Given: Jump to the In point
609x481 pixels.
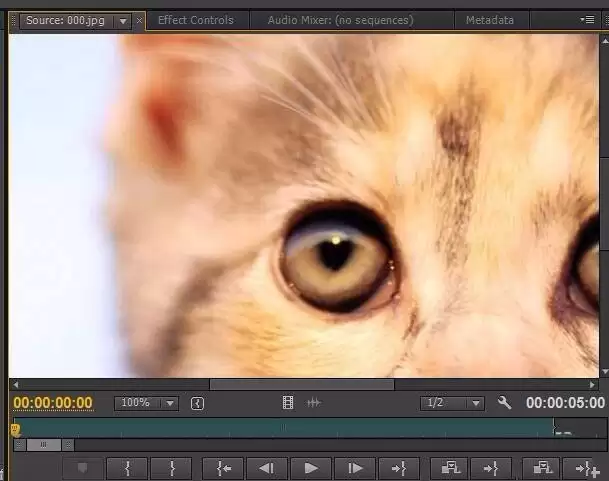Looking at the screenshot, I should coord(223,468).
